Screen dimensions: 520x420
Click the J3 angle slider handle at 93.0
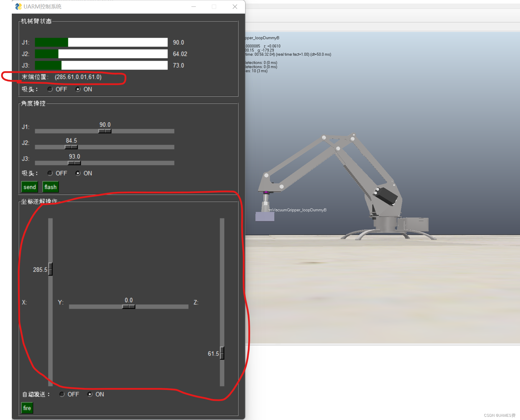coord(74,163)
